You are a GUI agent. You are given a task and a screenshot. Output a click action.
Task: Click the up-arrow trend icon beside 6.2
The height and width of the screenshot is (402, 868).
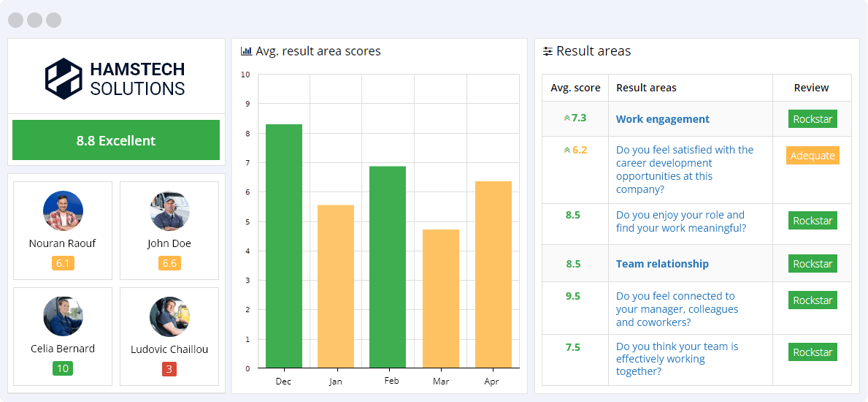(566, 151)
